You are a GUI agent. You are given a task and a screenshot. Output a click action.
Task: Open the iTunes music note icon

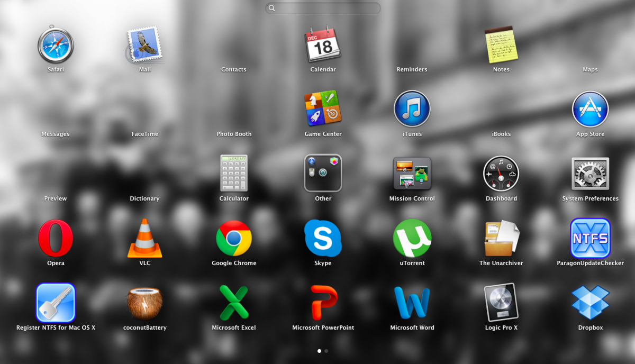(x=412, y=109)
